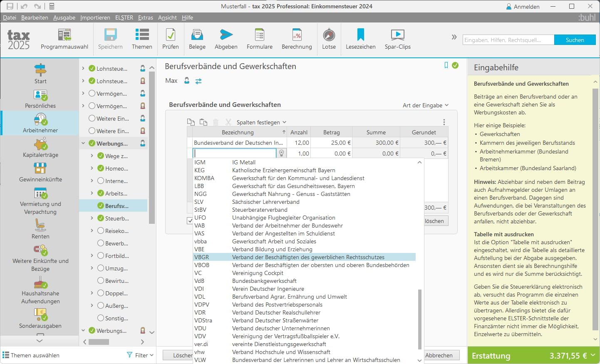
Task: Click the copy rows icon above table
Action: click(191, 122)
